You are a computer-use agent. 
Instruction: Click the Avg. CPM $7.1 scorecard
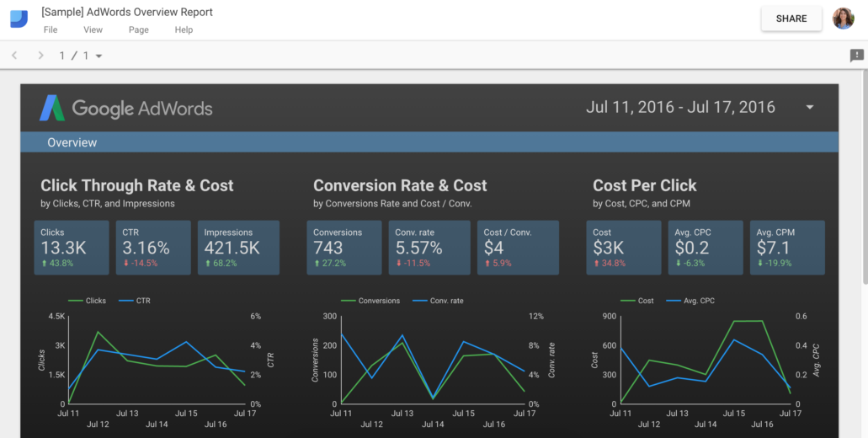(788, 248)
